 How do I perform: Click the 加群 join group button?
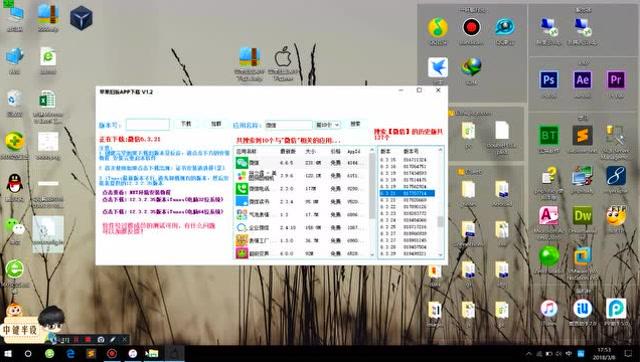(x=216, y=124)
